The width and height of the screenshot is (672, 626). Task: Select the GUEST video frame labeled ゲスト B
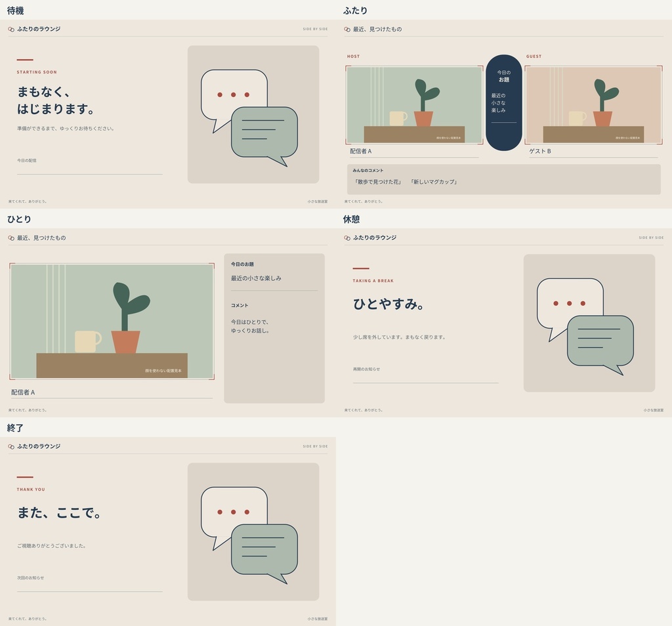pos(593,105)
